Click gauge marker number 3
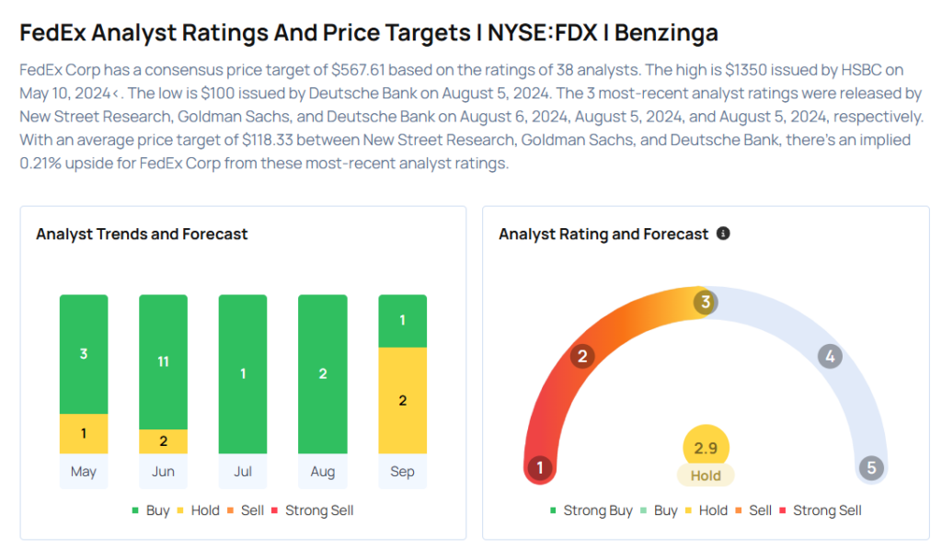Viewport: 942px width, 560px height. point(706,302)
